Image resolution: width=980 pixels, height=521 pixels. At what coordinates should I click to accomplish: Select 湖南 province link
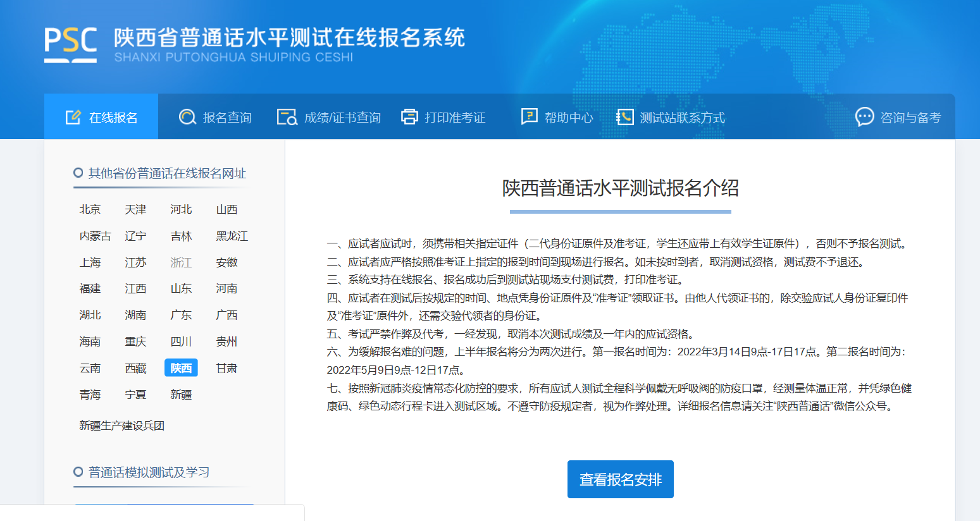click(135, 315)
